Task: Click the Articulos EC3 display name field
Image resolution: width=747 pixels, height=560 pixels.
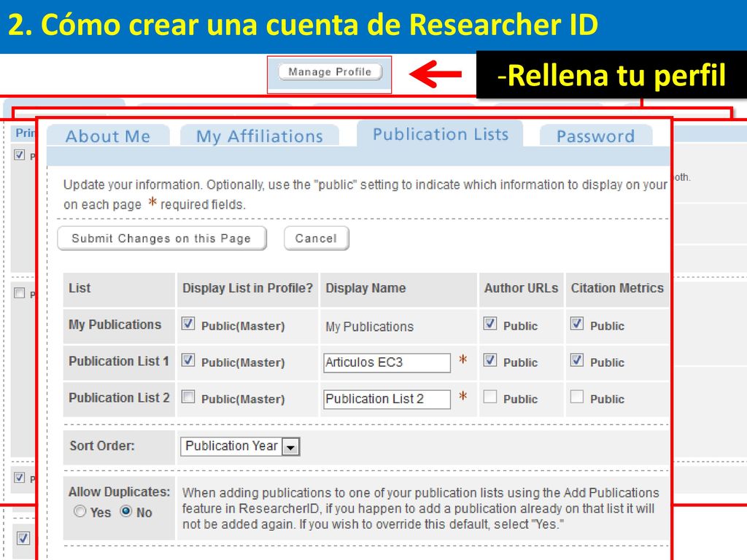Action: point(387,362)
